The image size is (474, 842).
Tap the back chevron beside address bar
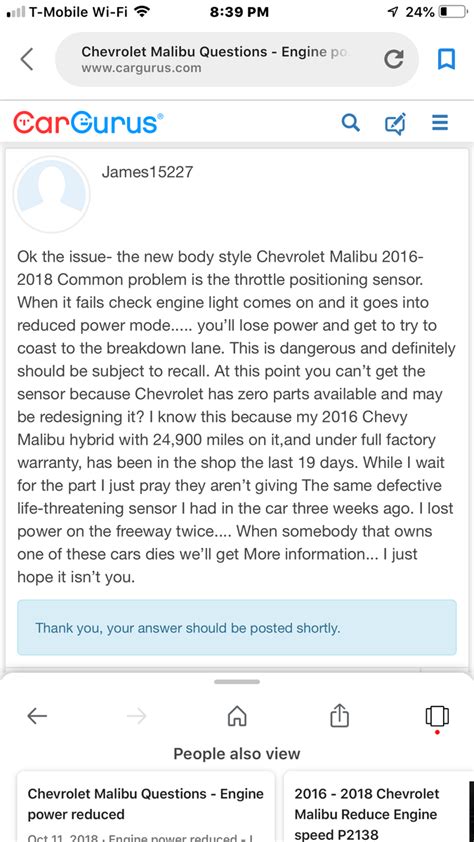[27, 59]
